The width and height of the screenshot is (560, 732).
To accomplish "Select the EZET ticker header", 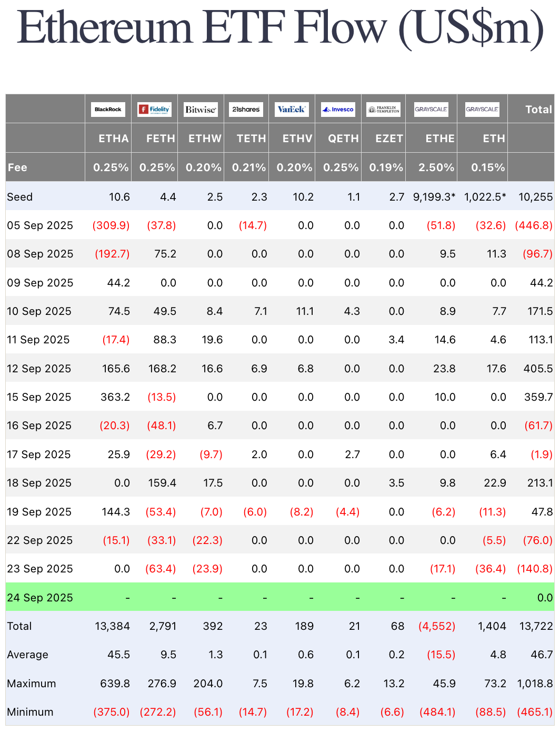I will (x=389, y=139).
